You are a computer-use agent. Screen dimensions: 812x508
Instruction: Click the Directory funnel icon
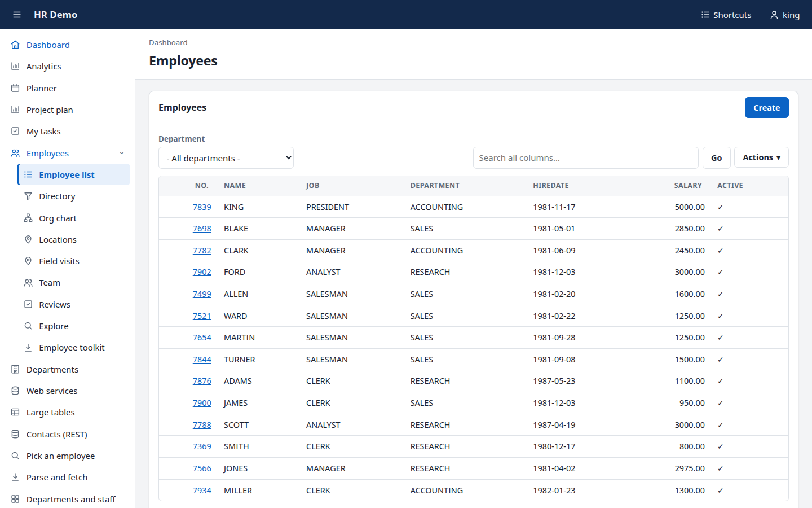[28, 196]
